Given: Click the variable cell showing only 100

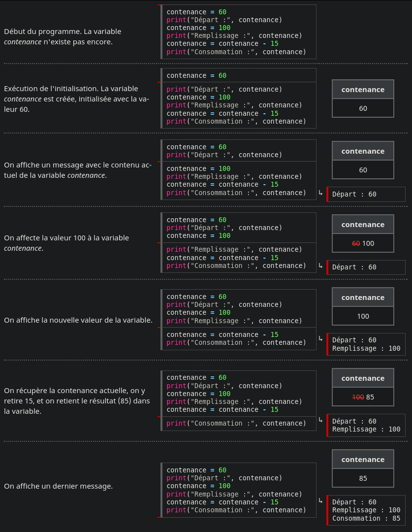Looking at the screenshot, I should click(363, 316).
